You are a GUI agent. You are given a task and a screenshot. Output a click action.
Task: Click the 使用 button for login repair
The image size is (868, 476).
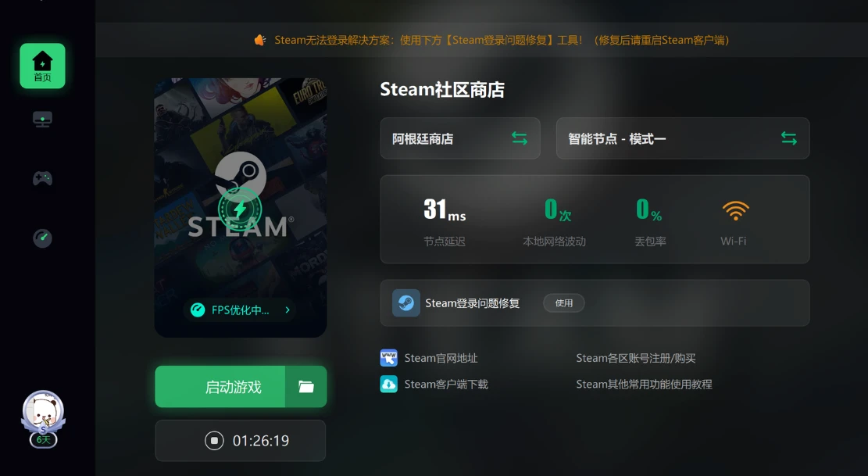point(564,303)
